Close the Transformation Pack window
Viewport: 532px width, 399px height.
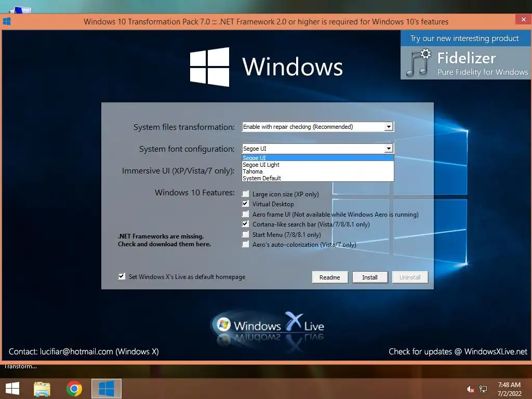(x=523, y=19)
